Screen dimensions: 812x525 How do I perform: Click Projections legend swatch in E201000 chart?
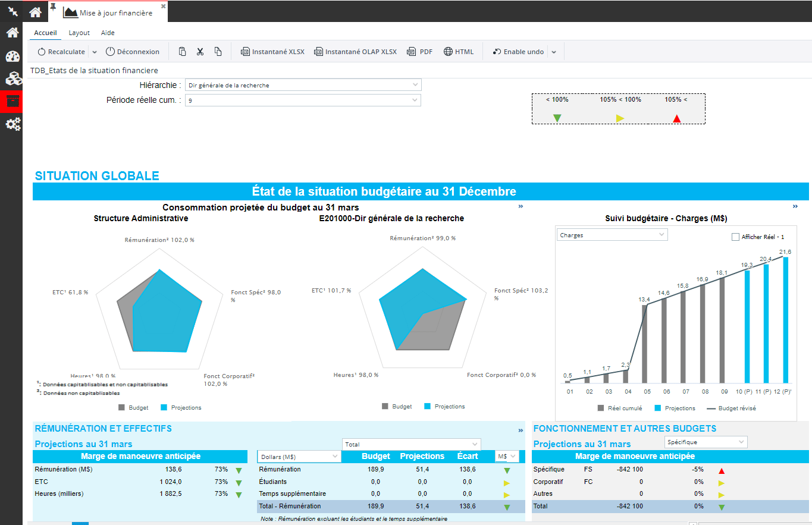[427, 406]
